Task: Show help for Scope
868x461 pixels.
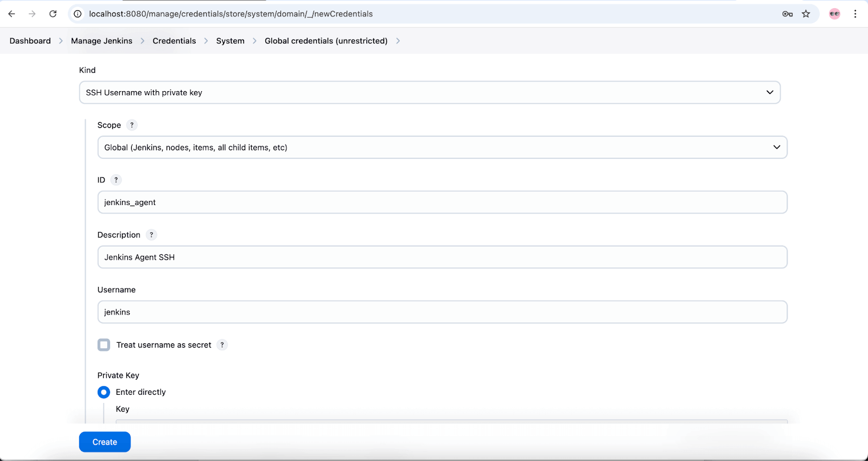Action: pos(132,125)
